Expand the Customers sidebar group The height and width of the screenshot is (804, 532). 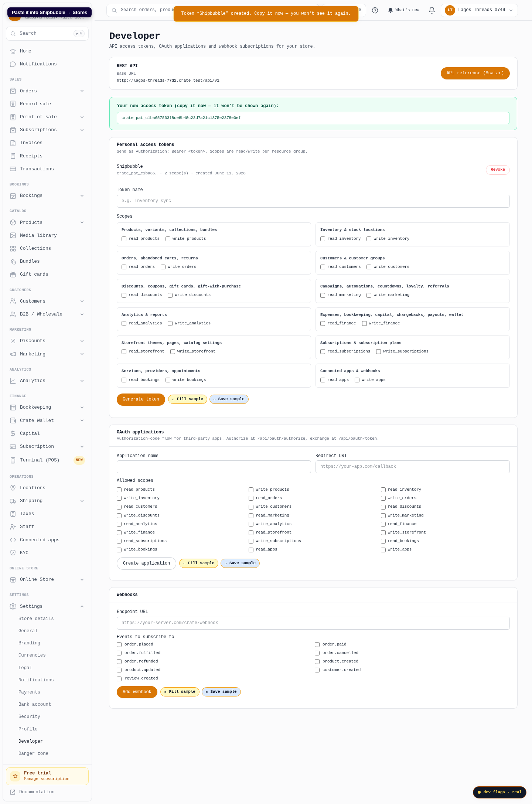click(82, 301)
